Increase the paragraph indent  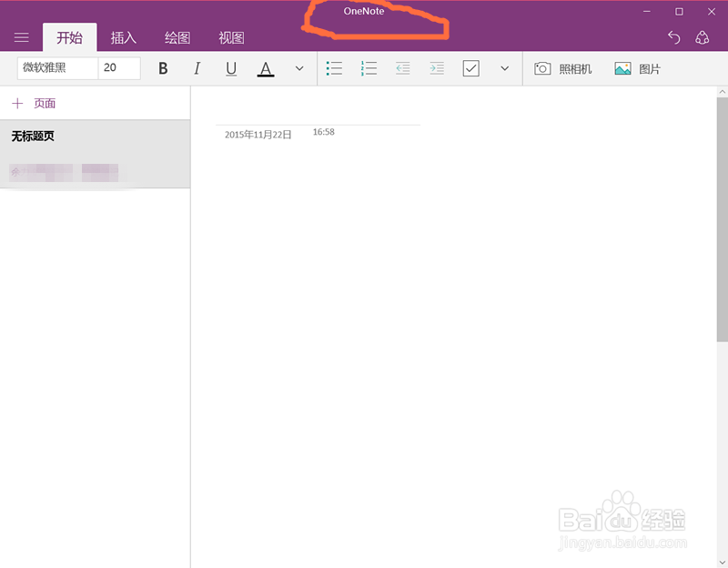pos(437,69)
